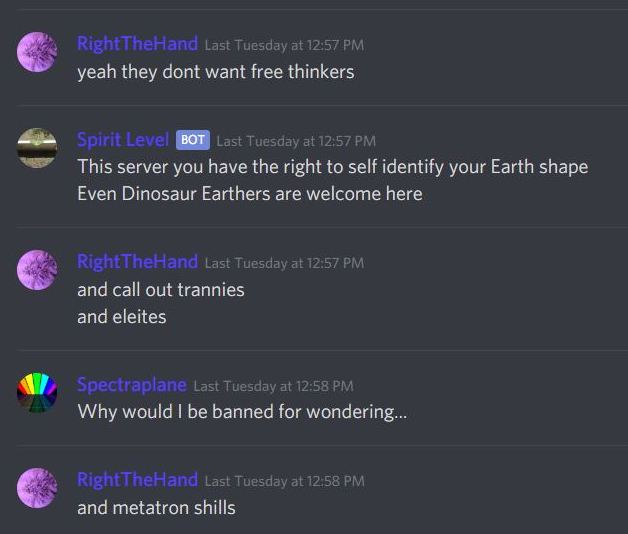Click timestamp on Spectraplane's message
The width and height of the screenshot is (628, 534).
274,386
